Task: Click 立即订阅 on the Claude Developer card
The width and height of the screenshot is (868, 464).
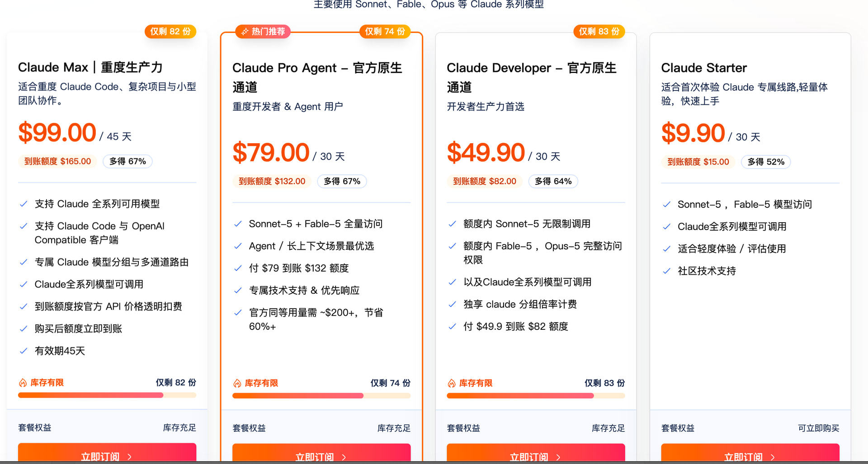Action: click(x=536, y=453)
